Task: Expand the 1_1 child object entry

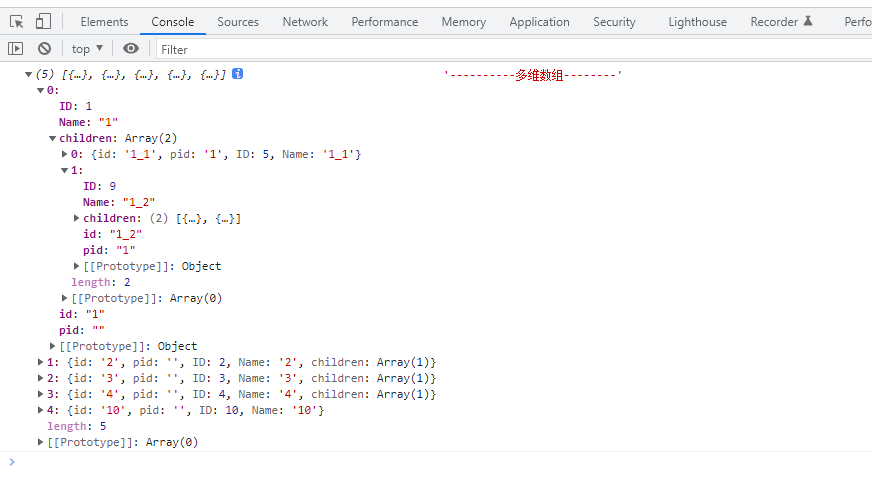Action: coord(65,154)
